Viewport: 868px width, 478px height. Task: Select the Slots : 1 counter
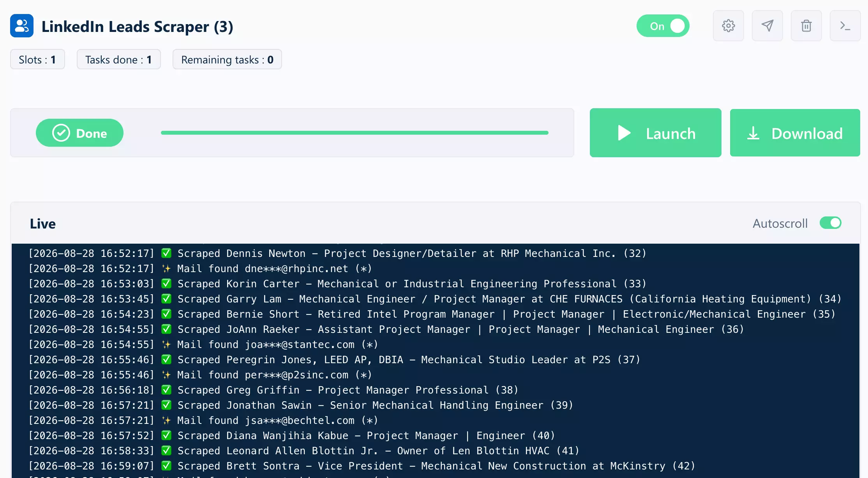[x=37, y=59]
